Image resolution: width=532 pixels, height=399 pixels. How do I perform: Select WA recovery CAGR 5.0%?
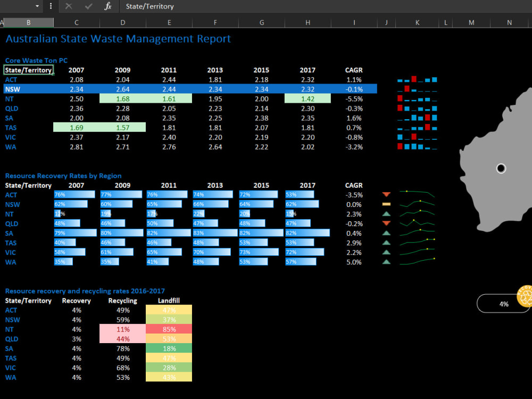(x=354, y=262)
